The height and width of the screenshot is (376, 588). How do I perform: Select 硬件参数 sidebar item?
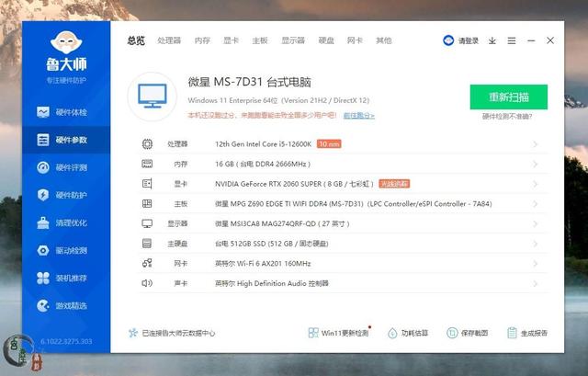tap(66, 140)
